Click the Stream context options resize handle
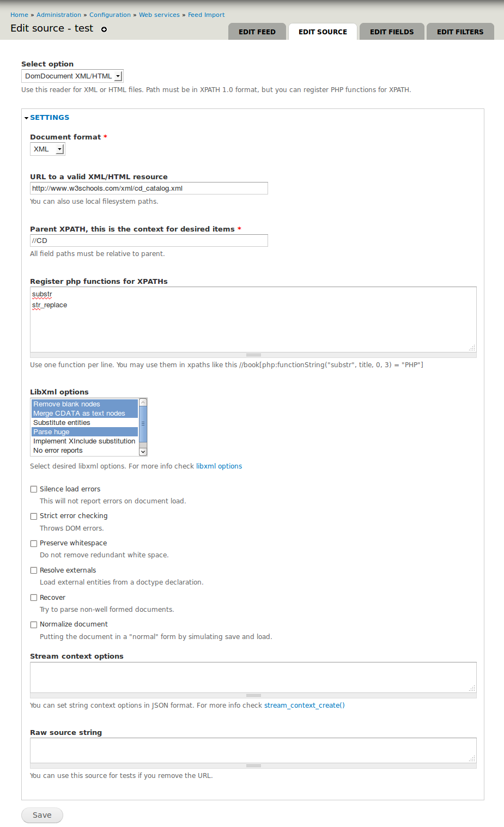The width and height of the screenshot is (504, 827). click(253, 695)
